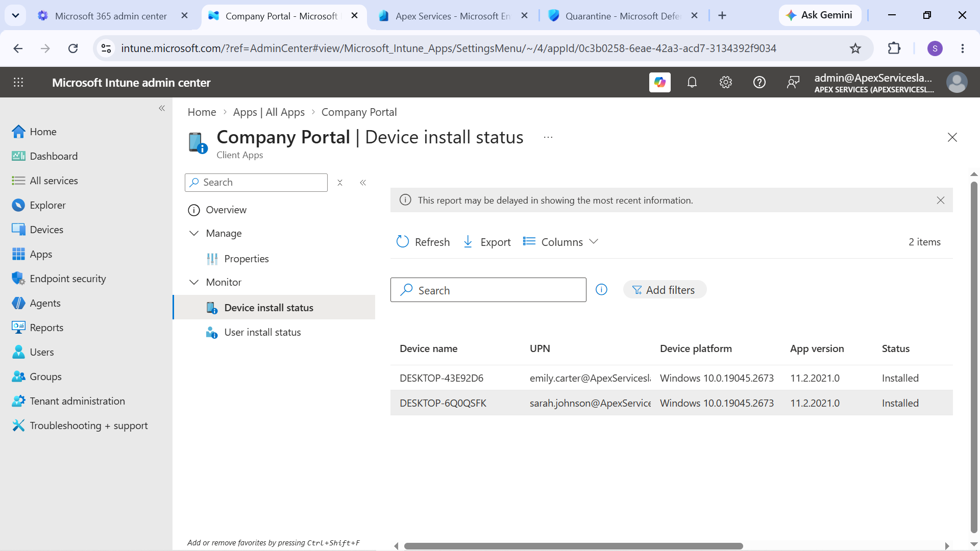Screen dimensions: 980x551
Task: Sort by Status column header
Action: 895,348
